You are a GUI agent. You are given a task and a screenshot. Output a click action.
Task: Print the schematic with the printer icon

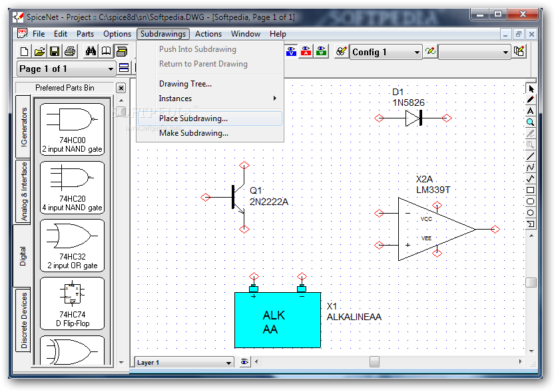(70, 52)
